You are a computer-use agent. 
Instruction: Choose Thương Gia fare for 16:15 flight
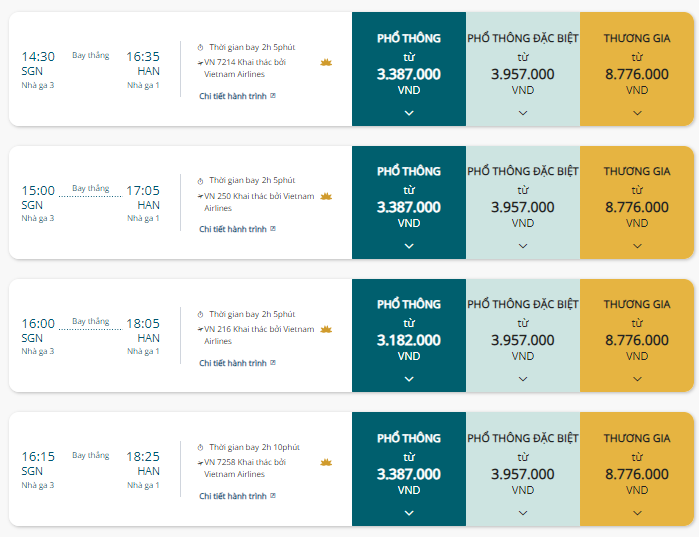tap(637, 469)
